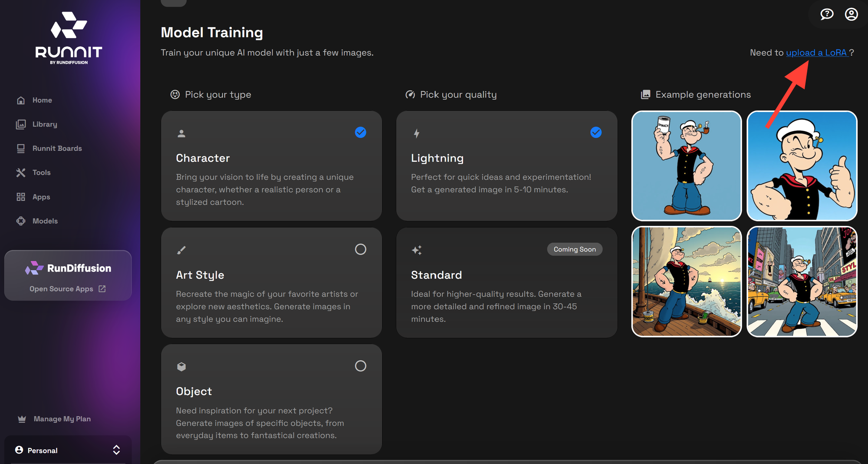Select the Character type radio button

361,133
